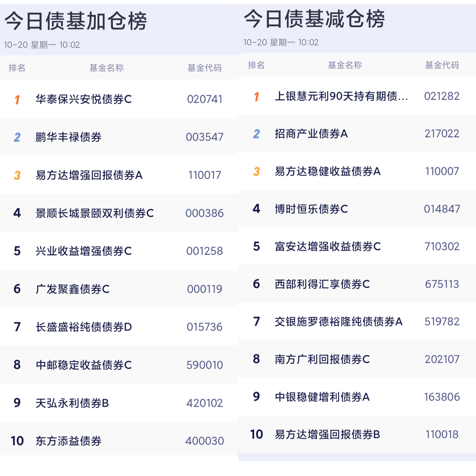Click the 今日债基减仓榜 title
476x476 pixels.
pos(314,19)
